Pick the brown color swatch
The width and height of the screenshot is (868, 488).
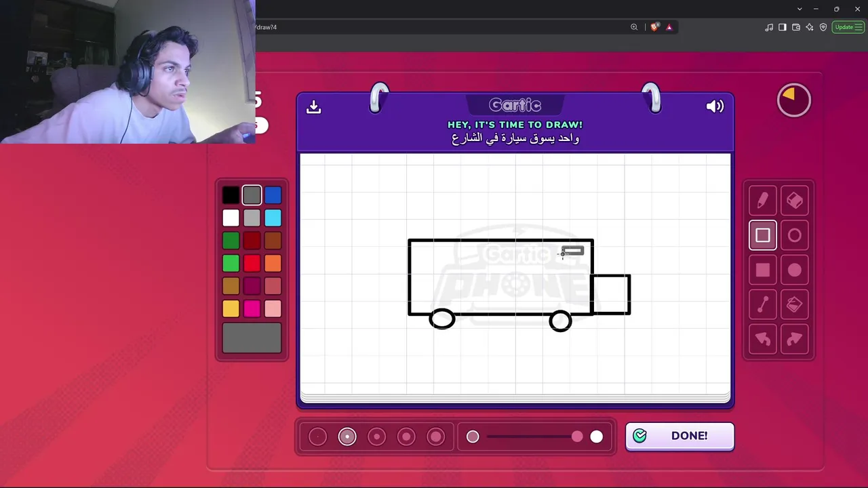pos(273,241)
